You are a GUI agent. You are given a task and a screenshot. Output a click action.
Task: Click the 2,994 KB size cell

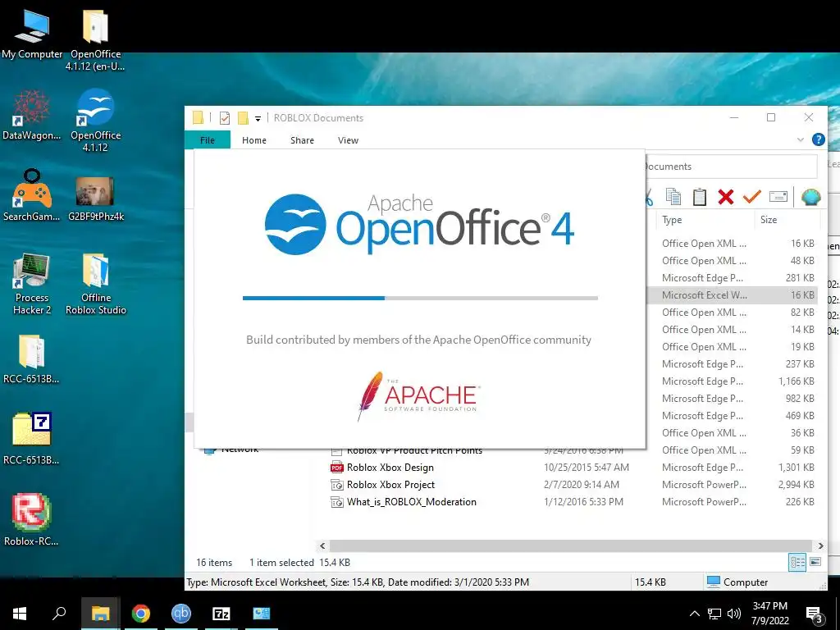pos(796,485)
